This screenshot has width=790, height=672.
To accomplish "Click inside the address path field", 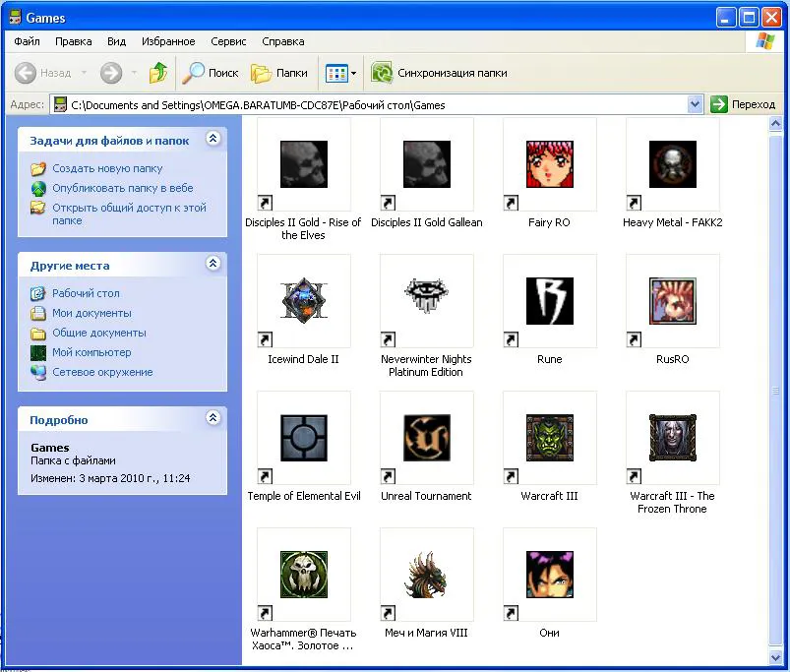I will [x=376, y=104].
